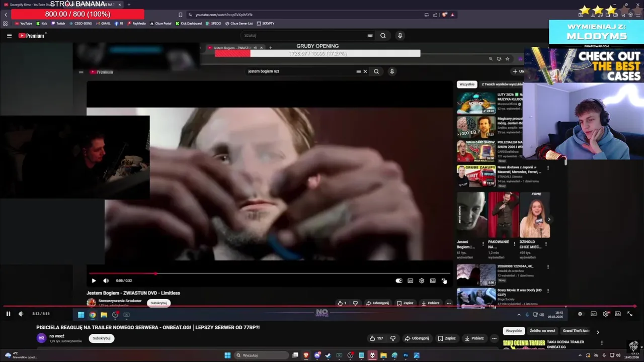Open the SKRYPTY bookmark

pyautogui.click(x=266, y=23)
